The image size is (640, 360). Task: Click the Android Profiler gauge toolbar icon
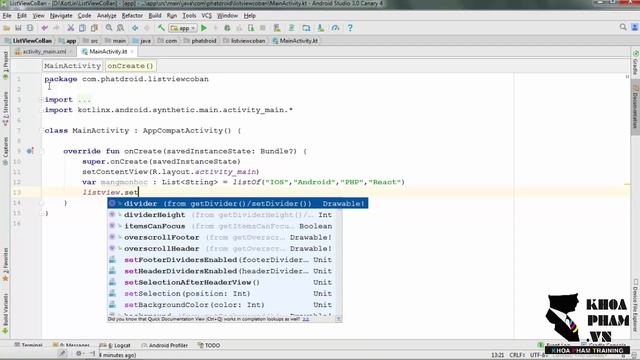point(335,28)
